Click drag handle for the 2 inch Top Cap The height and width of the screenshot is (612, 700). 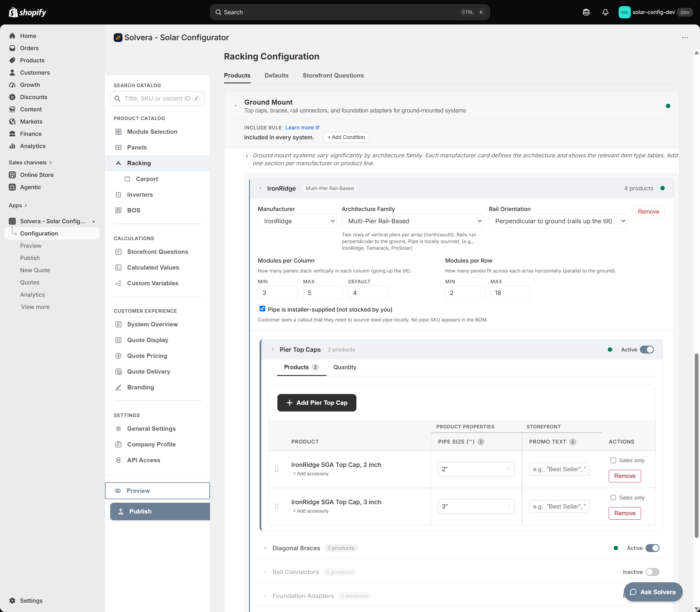tap(276, 469)
